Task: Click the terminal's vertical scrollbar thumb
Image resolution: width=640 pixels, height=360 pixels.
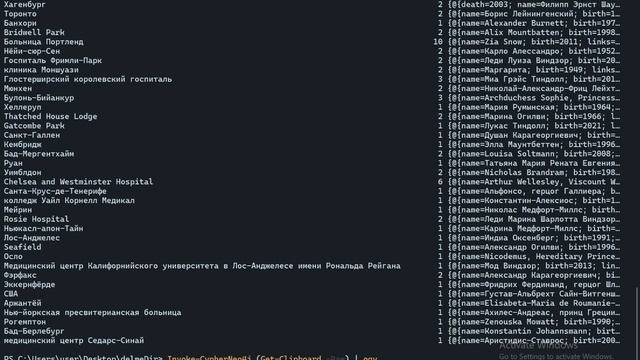Action: [636, 324]
